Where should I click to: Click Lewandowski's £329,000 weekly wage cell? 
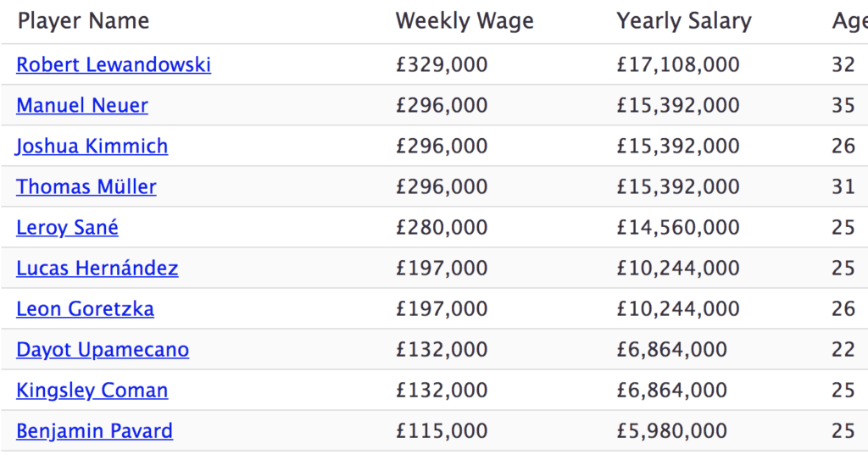pos(442,65)
